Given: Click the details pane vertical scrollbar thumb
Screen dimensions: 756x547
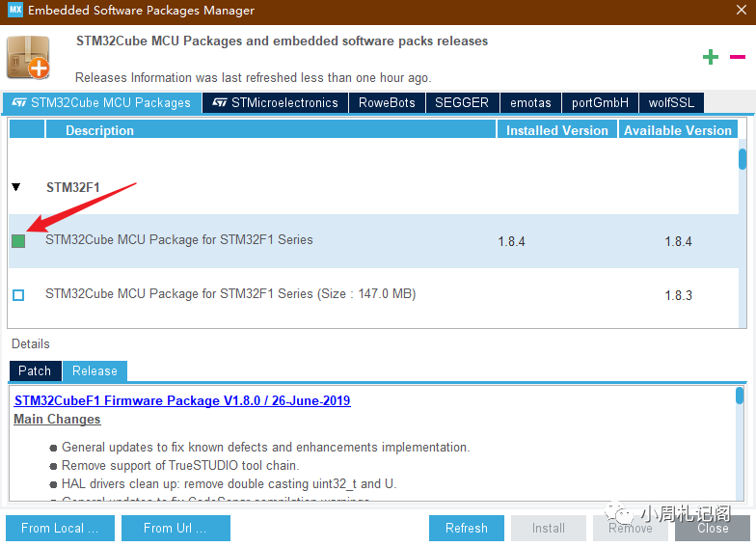Looking at the screenshot, I should pyautogui.click(x=740, y=396).
